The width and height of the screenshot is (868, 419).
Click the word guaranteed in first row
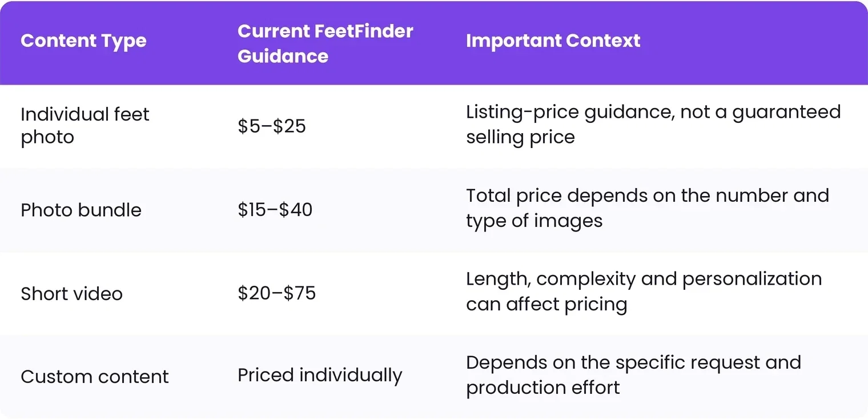786,112
